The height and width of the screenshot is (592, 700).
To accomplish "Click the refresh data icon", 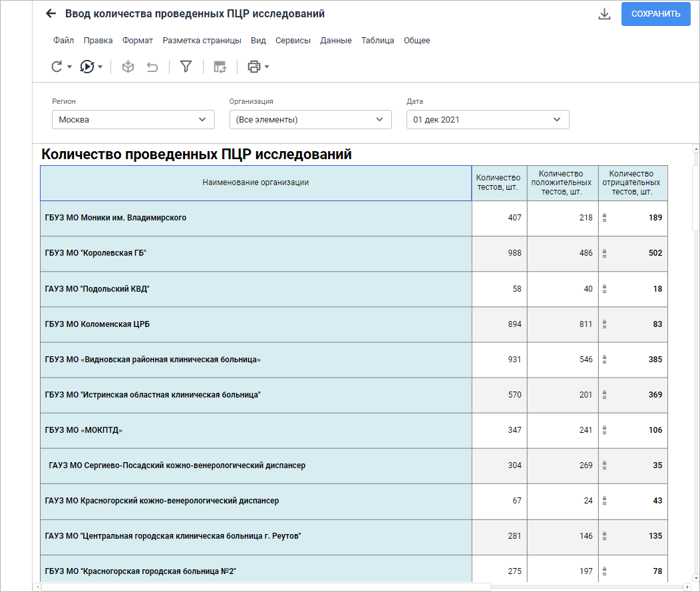I will (x=57, y=67).
